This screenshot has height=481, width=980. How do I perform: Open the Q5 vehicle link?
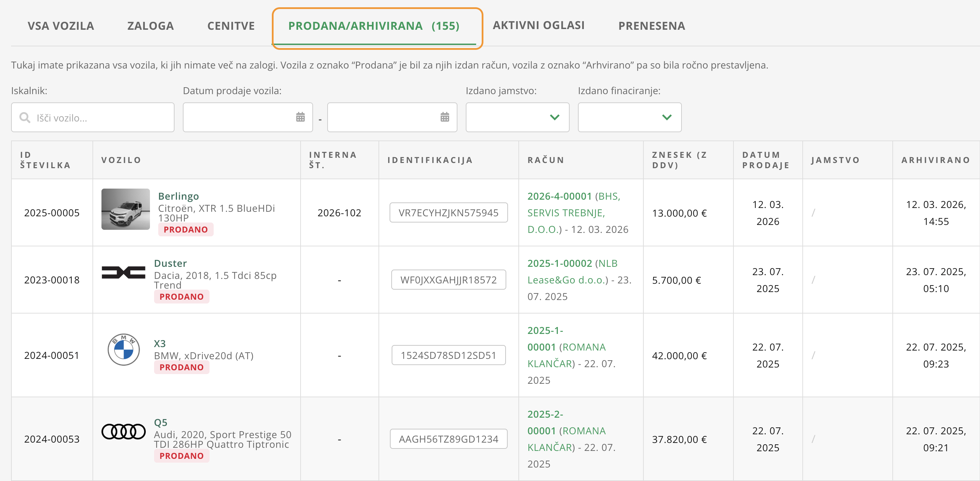161,423
